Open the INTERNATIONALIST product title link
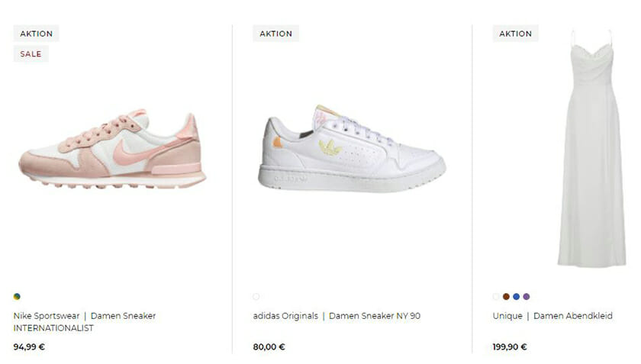Viewport: 641px width, 364px height. [53, 328]
